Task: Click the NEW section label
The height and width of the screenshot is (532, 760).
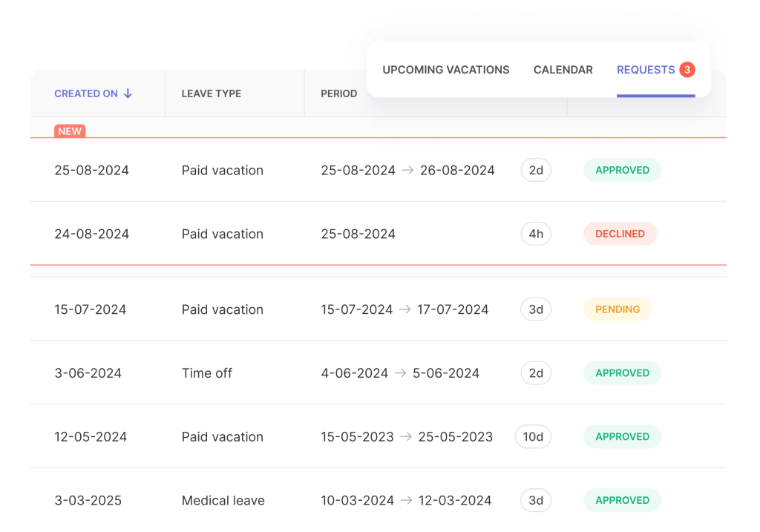Action: pos(70,131)
